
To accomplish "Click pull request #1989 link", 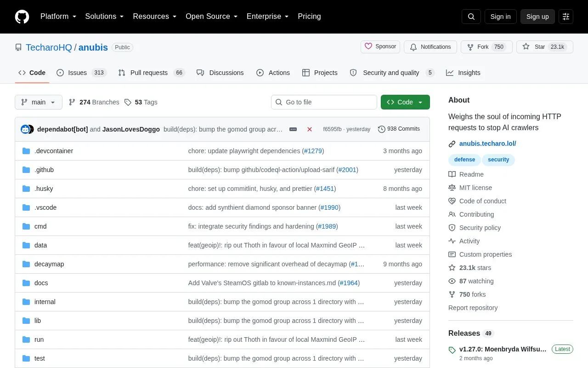I will click(327, 226).
